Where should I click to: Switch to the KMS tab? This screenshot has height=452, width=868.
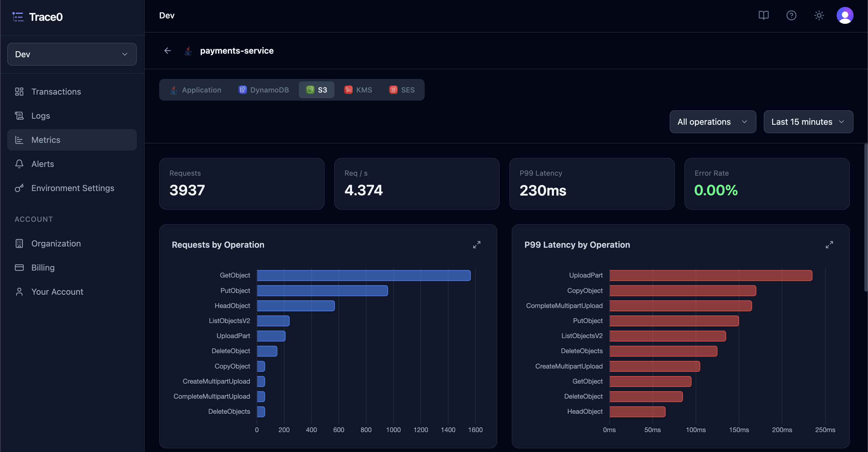[358, 90]
